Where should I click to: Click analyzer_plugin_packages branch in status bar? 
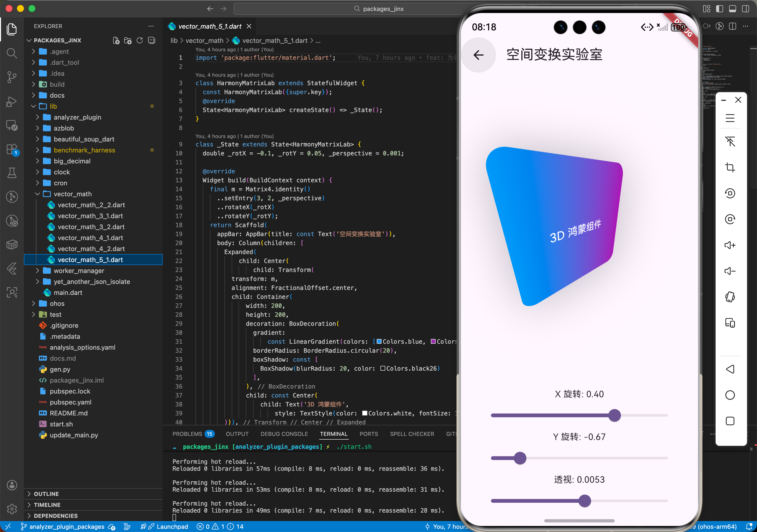pyautogui.click(x=66, y=527)
